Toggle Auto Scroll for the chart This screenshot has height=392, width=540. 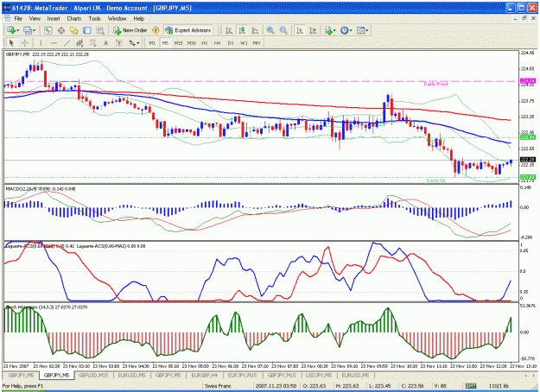[x=300, y=30]
